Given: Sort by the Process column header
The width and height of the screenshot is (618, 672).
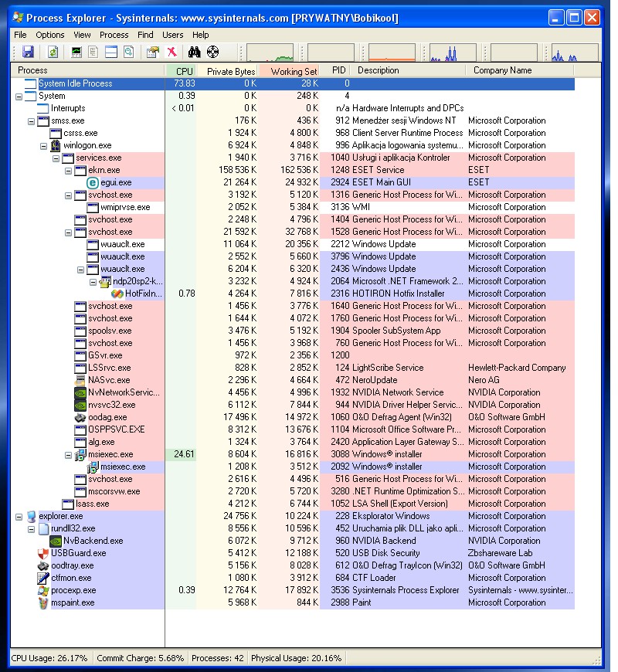Looking at the screenshot, I should (x=87, y=70).
